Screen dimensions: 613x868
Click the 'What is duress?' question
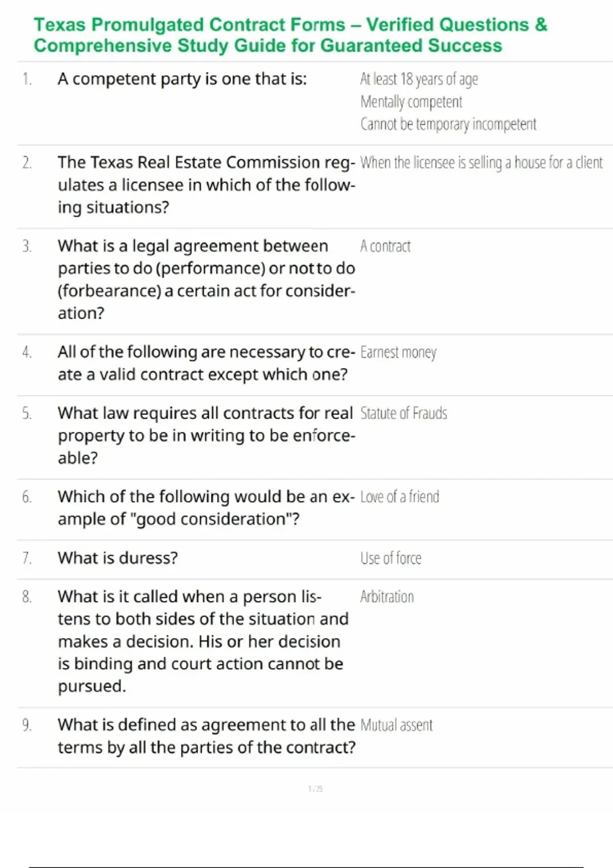tap(117, 558)
